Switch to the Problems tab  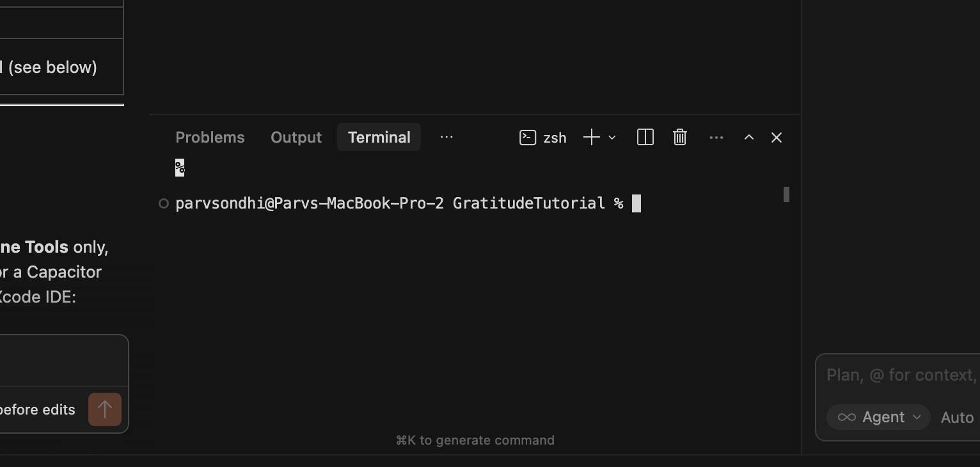[210, 137]
